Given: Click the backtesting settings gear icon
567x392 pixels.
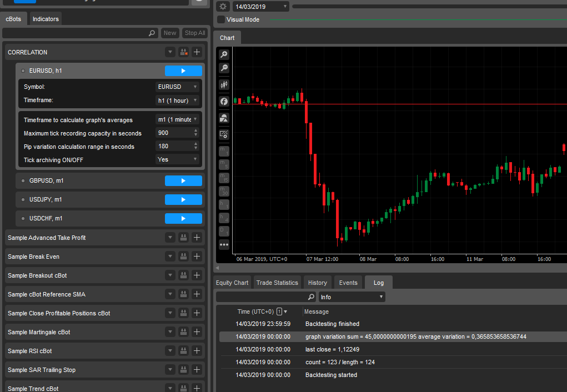Looking at the screenshot, I should 223,6.
